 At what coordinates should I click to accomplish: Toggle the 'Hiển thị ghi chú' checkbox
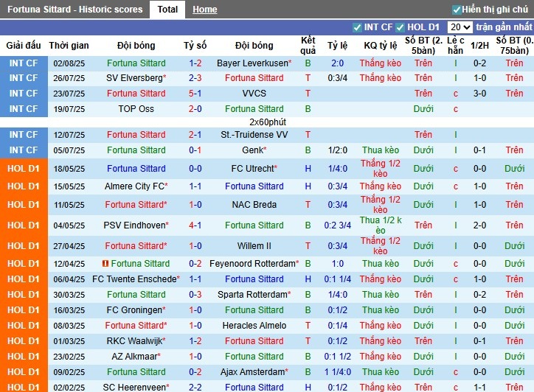[457, 10]
